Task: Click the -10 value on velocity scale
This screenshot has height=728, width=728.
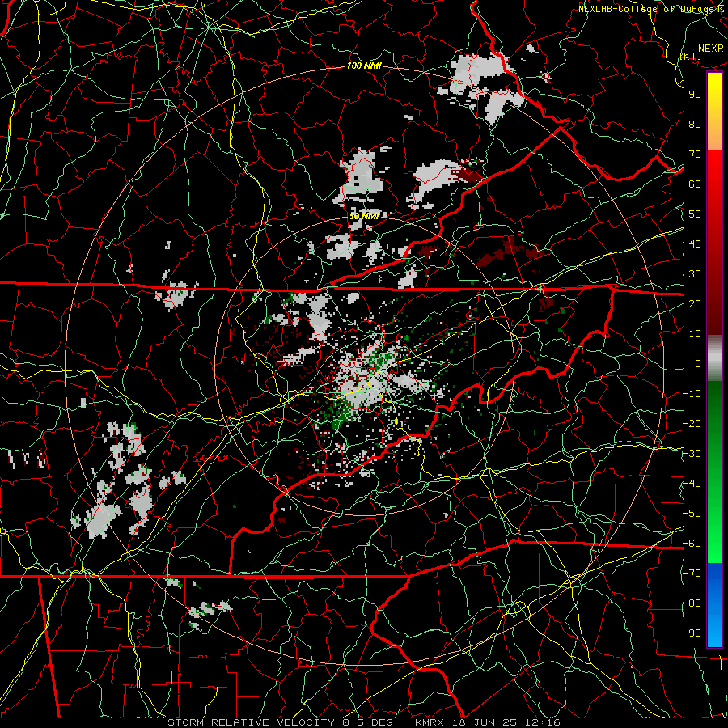Action: point(692,394)
